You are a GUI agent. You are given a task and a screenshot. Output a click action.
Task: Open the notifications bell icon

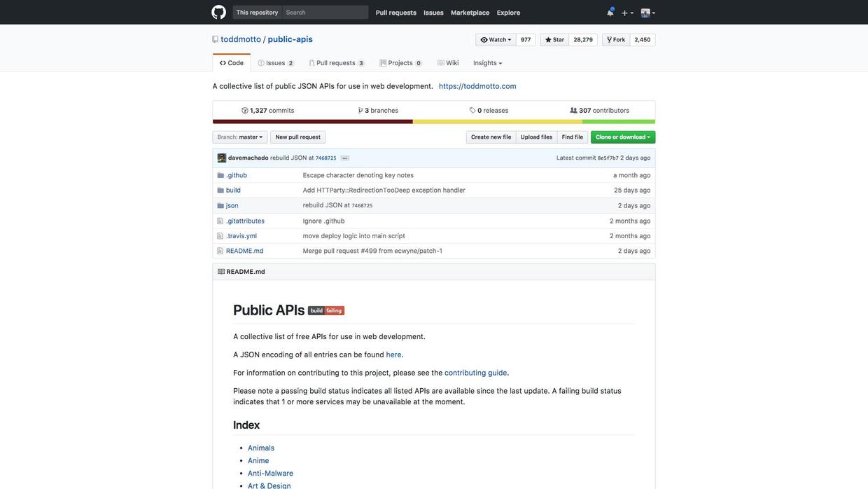[610, 13]
